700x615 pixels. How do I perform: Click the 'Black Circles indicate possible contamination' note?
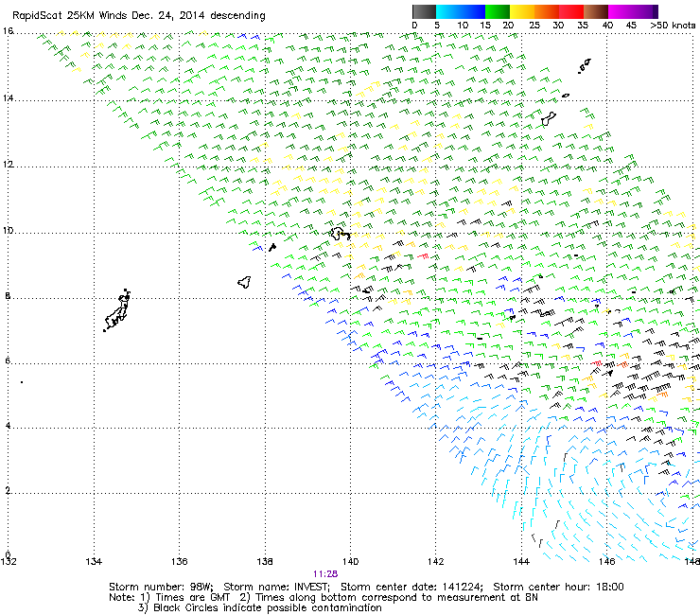point(268,607)
